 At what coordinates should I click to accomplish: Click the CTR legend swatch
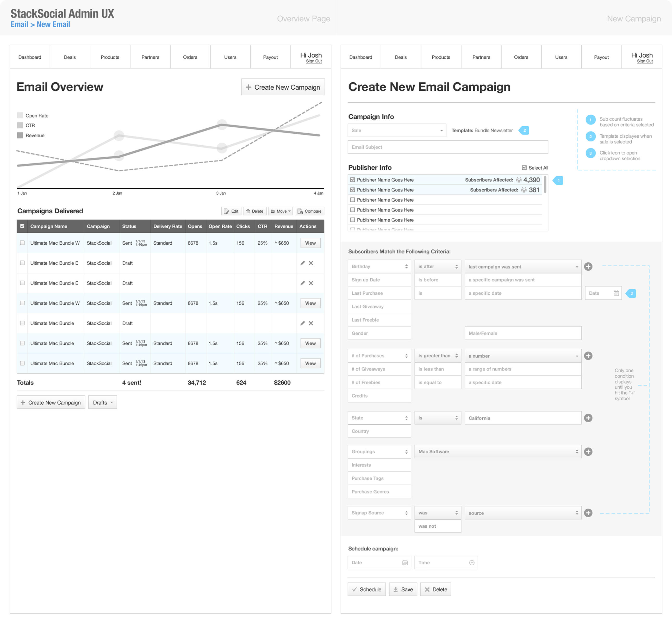coord(20,125)
